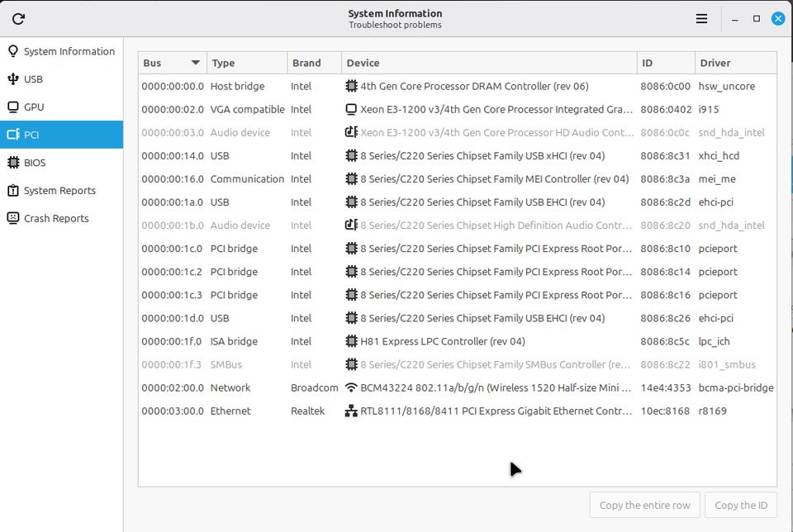Sort by the Brand column header
793x532 pixels.
[x=315, y=63]
